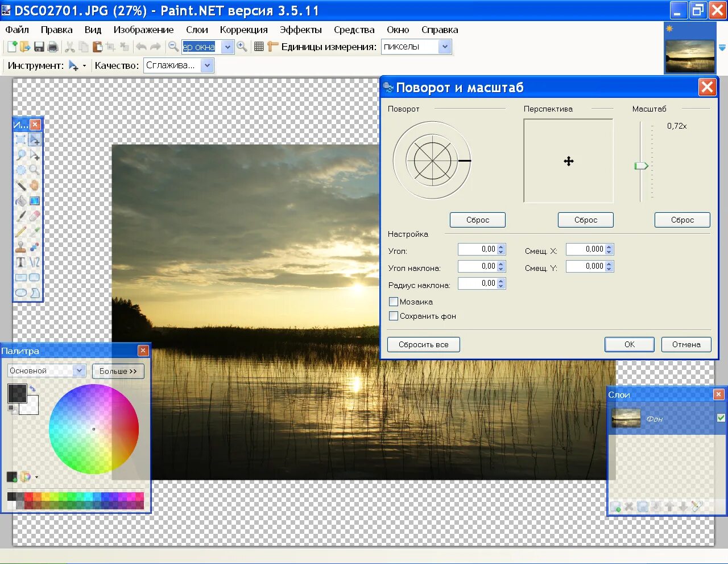Click the Отмена button
The height and width of the screenshot is (564, 728).
(686, 344)
